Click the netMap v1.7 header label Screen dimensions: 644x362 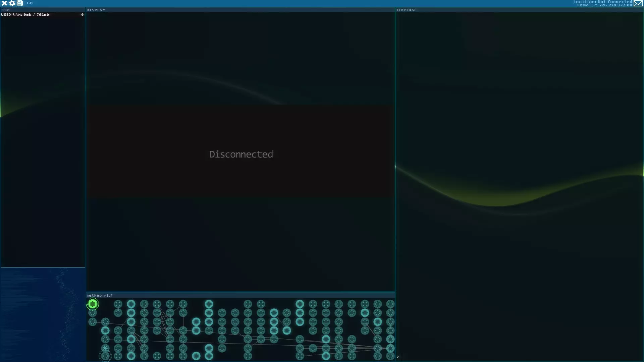[x=100, y=295]
